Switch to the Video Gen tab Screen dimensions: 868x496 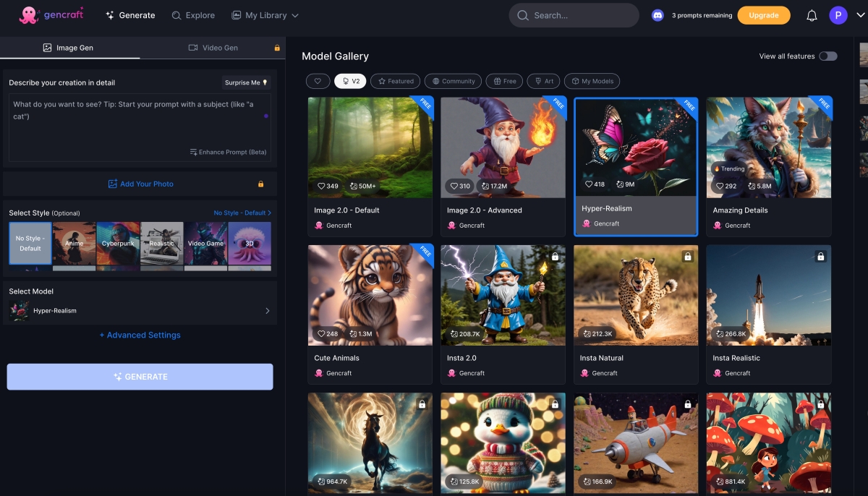tap(213, 48)
